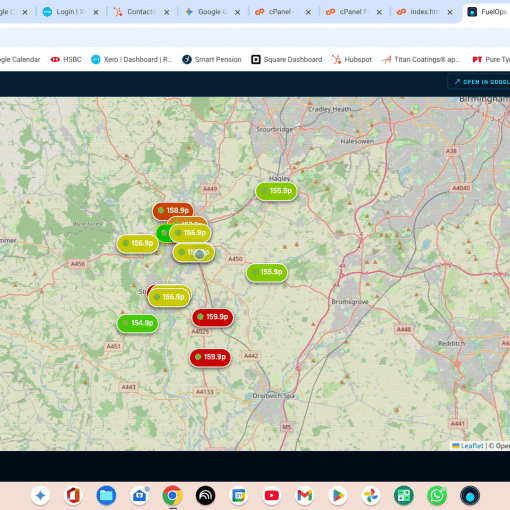510x510 pixels.
Task: Click the 156.9p marker overlapping the bright green pin
Action: click(190, 233)
